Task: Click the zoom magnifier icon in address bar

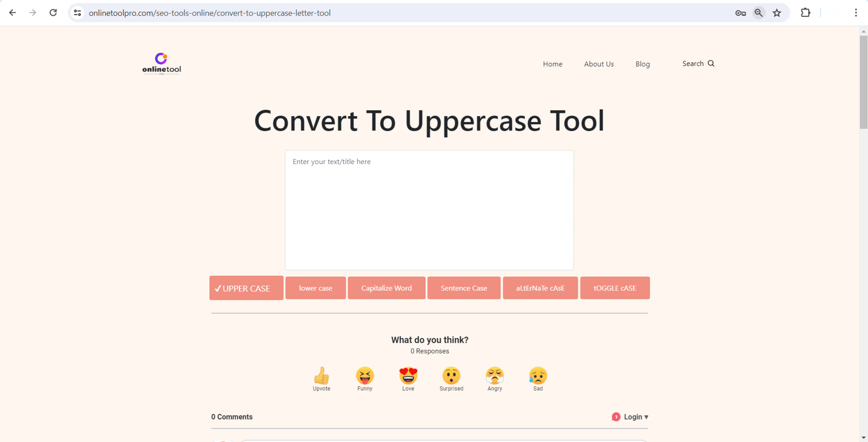Action: [759, 13]
